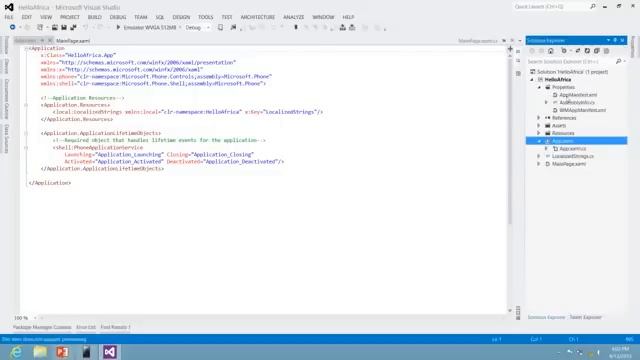This screenshot has width=640, height=360.
Task: Select WMAppManifest.xml in Solution Explorer
Action: (x=582, y=110)
